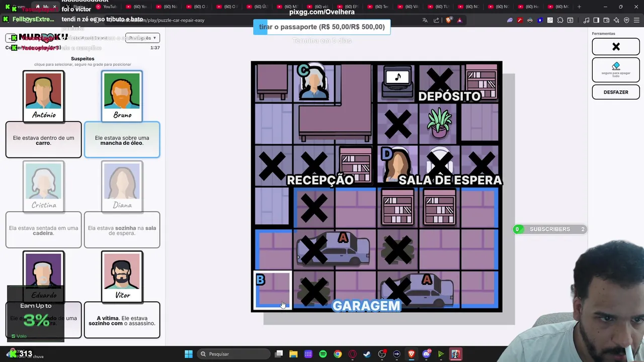Image resolution: width=644 pixels, height=362 pixels.
Task: Click Diana's D token in Sala de Espera
Action: [396, 165]
